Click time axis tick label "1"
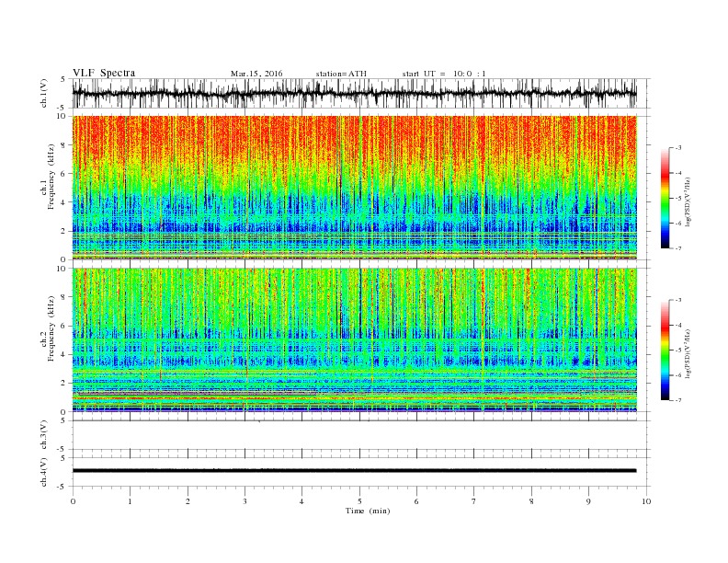Viewport: 728px width, 563px height. pos(130,501)
